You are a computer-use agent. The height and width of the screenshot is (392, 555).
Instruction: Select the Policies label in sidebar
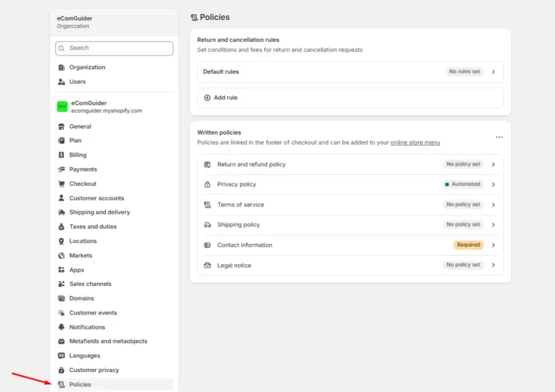[80, 384]
